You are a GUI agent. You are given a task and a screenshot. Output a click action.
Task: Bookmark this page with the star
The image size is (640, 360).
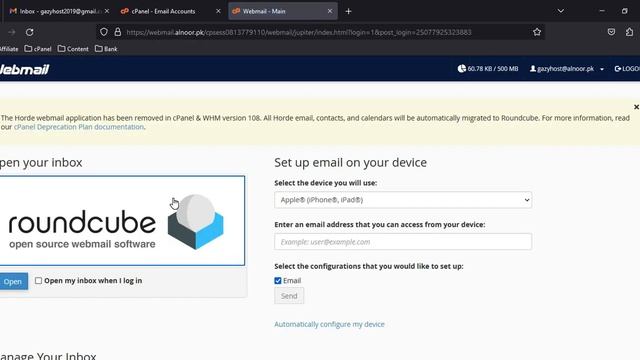(537, 32)
